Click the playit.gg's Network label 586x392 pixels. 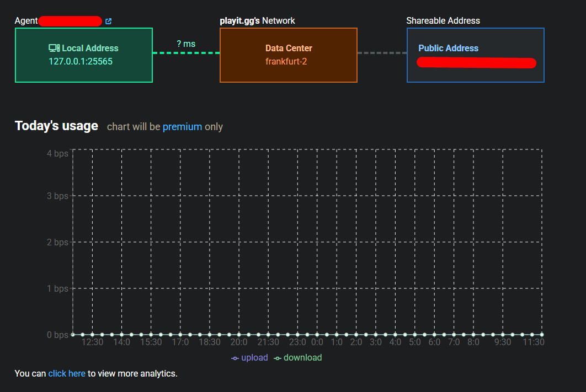(x=258, y=21)
